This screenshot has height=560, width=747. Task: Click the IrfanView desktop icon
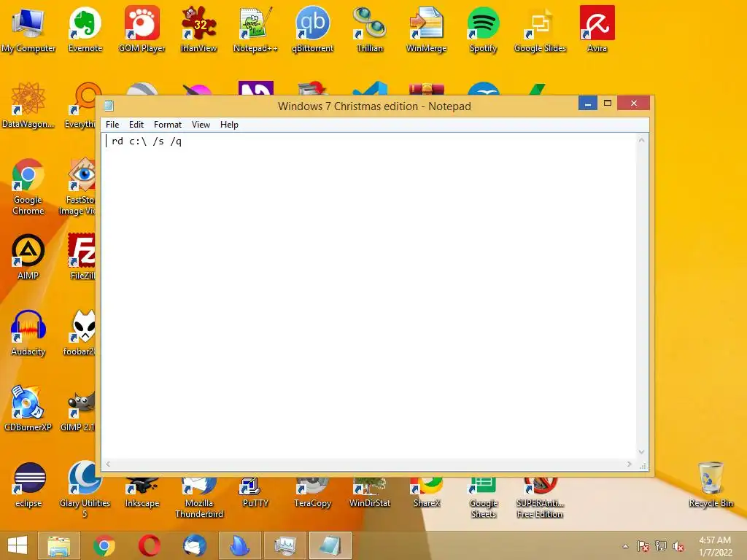coord(198,29)
